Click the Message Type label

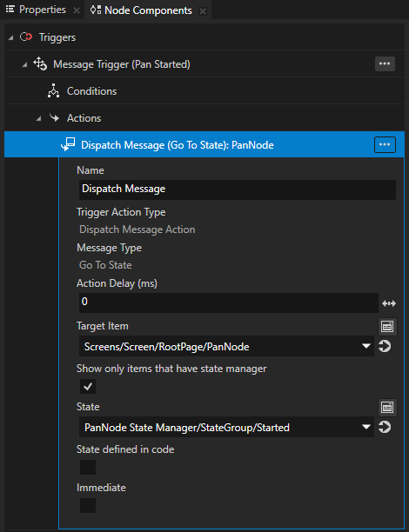(x=109, y=248)
